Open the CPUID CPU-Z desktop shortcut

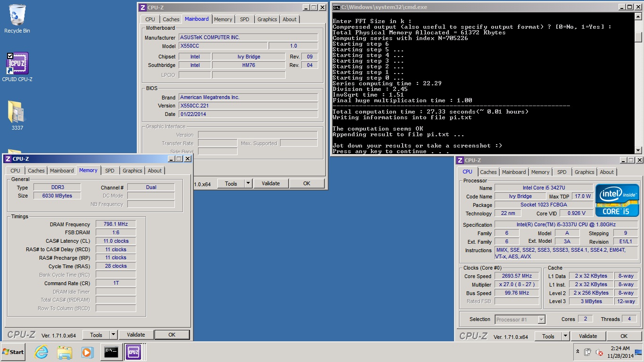pos(17,67)
